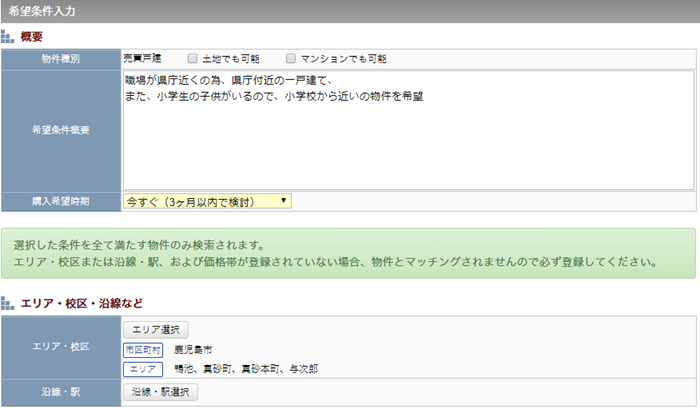Tick the マンションでも可能 checkbox
700x409 pixels.
[x=291, y=59]
